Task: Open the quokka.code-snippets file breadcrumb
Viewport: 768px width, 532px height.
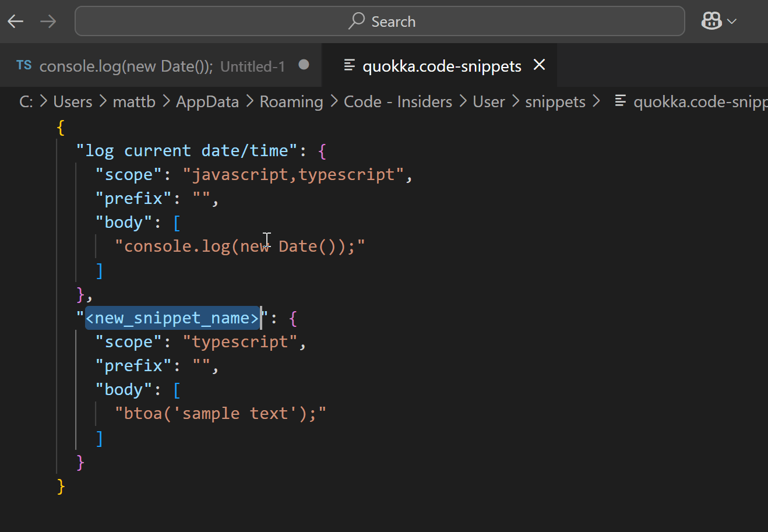Action: (700, 101)
